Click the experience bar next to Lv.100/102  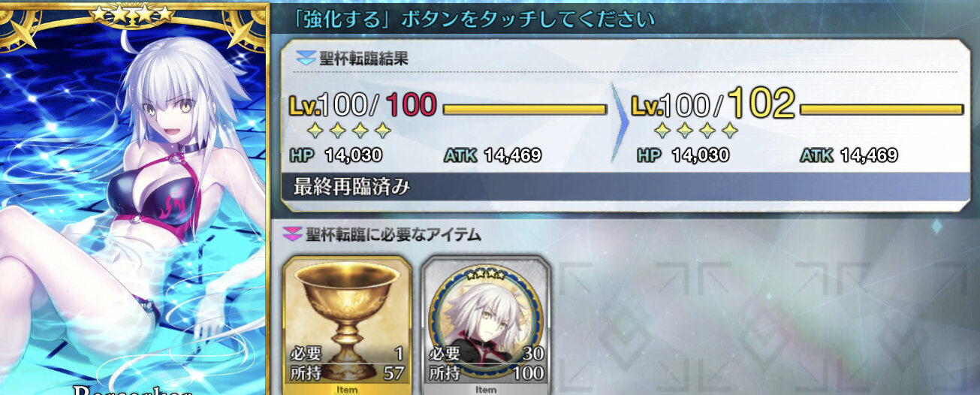coord(882,110)
